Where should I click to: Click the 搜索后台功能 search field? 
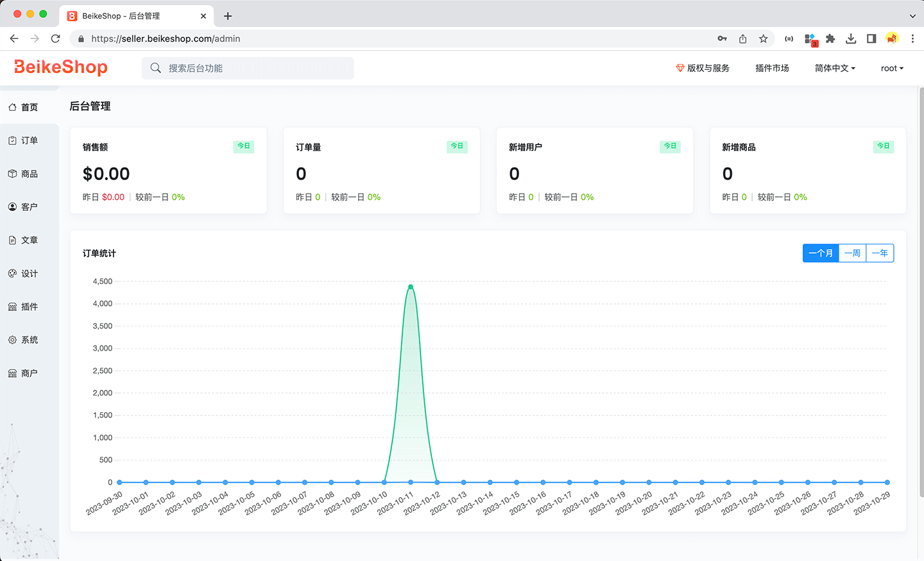(248, 68)
